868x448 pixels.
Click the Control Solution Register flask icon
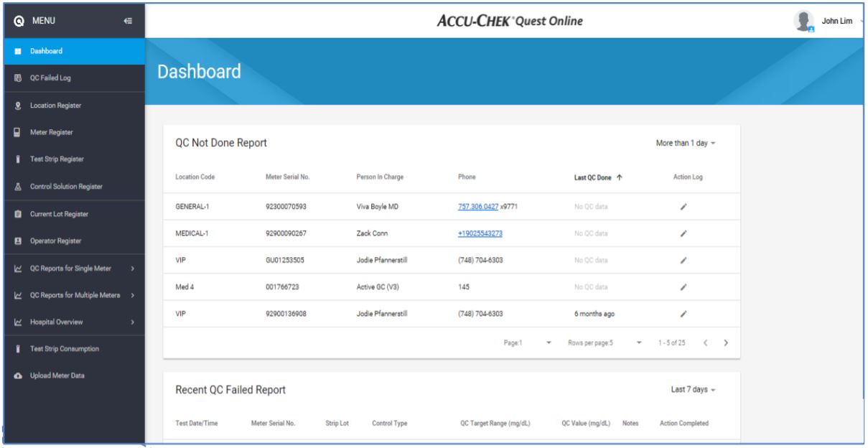17,187
